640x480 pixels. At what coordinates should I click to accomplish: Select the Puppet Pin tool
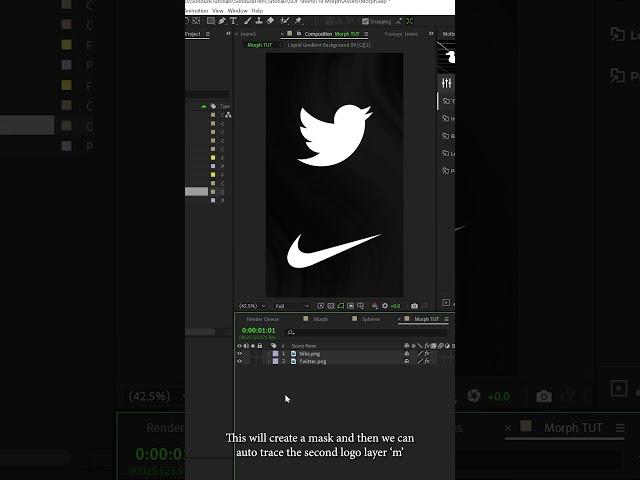coord(298,21)
